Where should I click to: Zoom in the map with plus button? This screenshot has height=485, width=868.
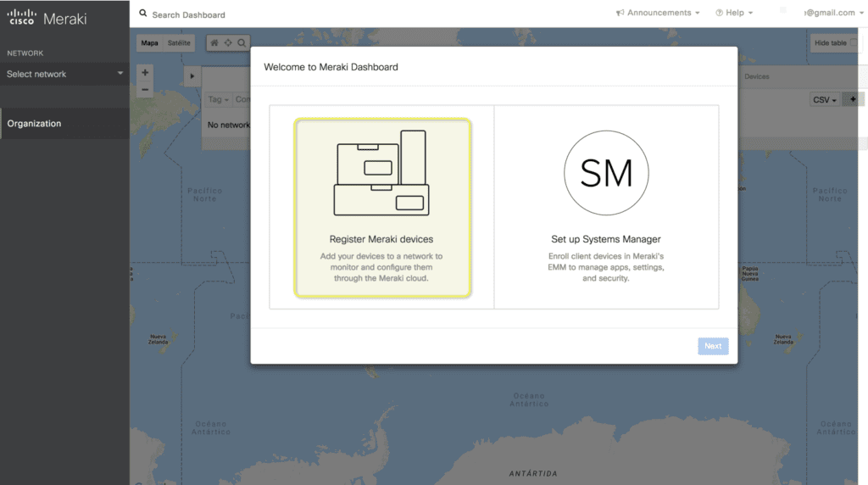[145, 73]
